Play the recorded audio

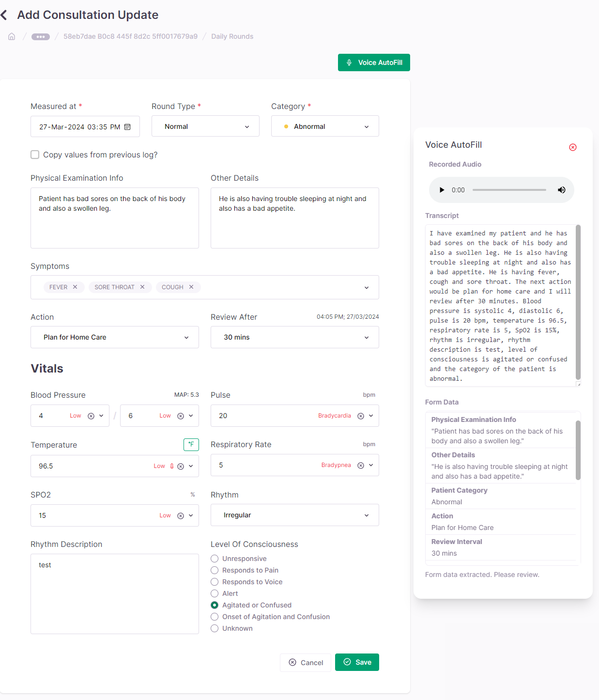coord(442,190)
